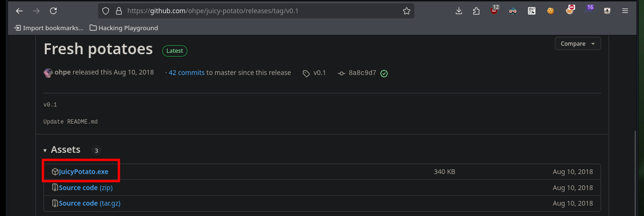This screenshot has height=216, width=644.
Task: Click the ohpe user avatar
Action: [x=48, y=73]
